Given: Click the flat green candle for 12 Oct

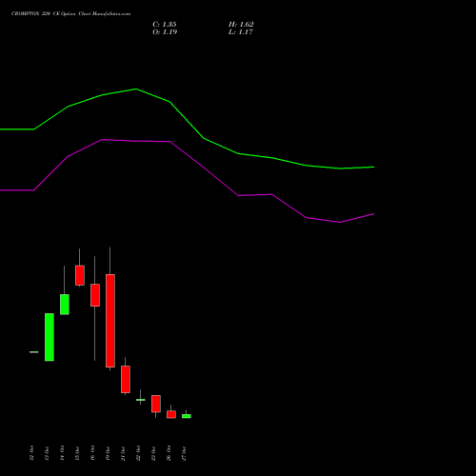Looking at the screenshot, I should pos(34,352).
